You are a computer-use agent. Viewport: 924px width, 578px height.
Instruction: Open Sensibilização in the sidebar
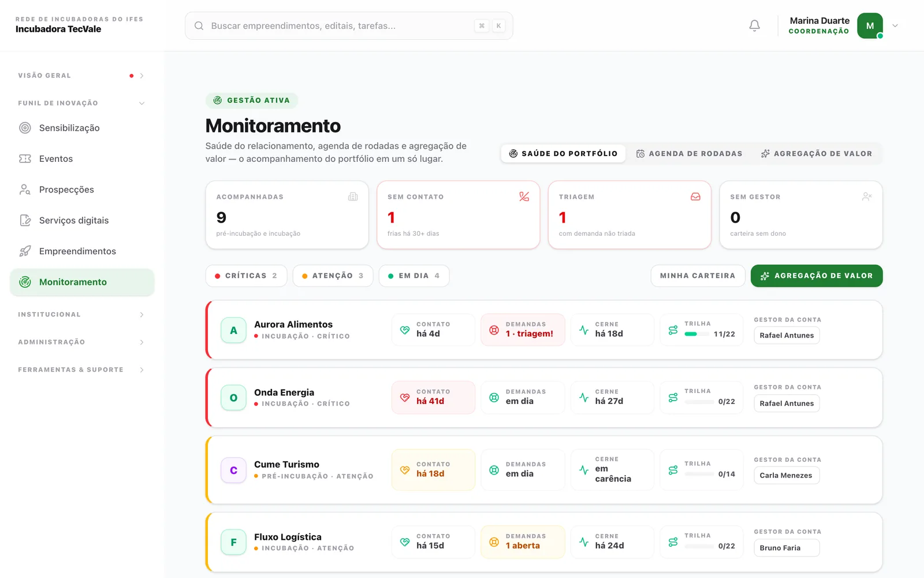(x=82, y=128)
